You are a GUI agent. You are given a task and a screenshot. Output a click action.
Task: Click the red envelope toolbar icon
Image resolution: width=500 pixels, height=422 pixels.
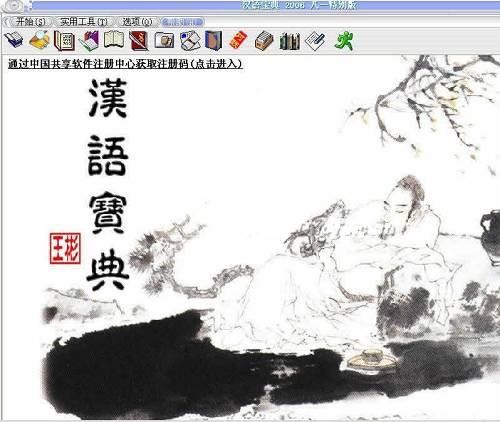click(238, 41)
